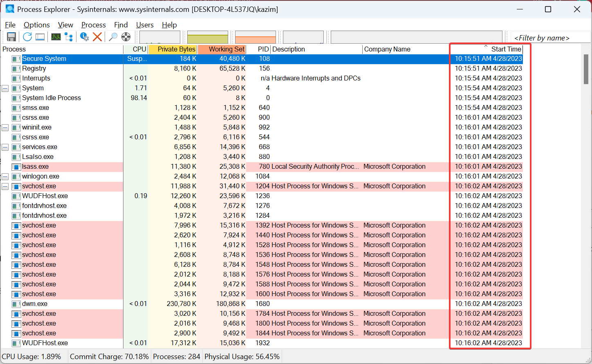The image size is (592, 364).
Task: Open the Help menu
Action: (x=169, y=25)
